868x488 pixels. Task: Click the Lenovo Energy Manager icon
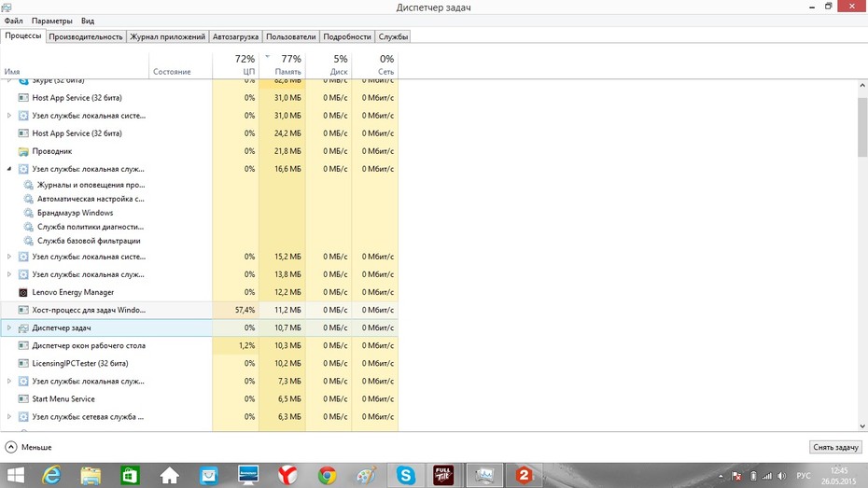[23, 292]
